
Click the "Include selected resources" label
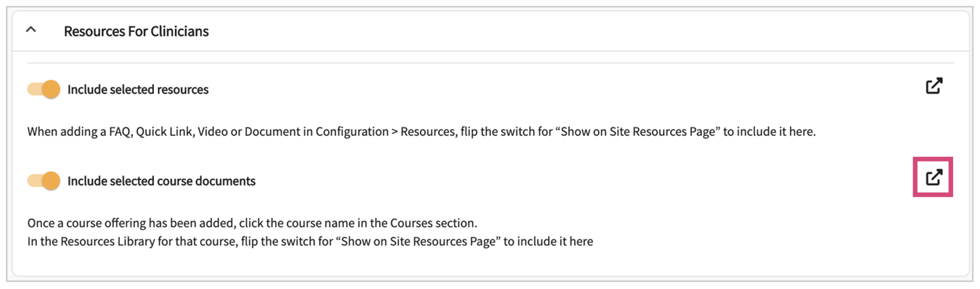point(138,89)
